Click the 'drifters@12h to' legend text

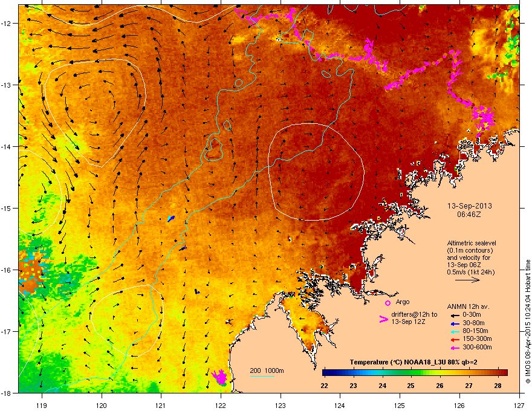point(414,315)
